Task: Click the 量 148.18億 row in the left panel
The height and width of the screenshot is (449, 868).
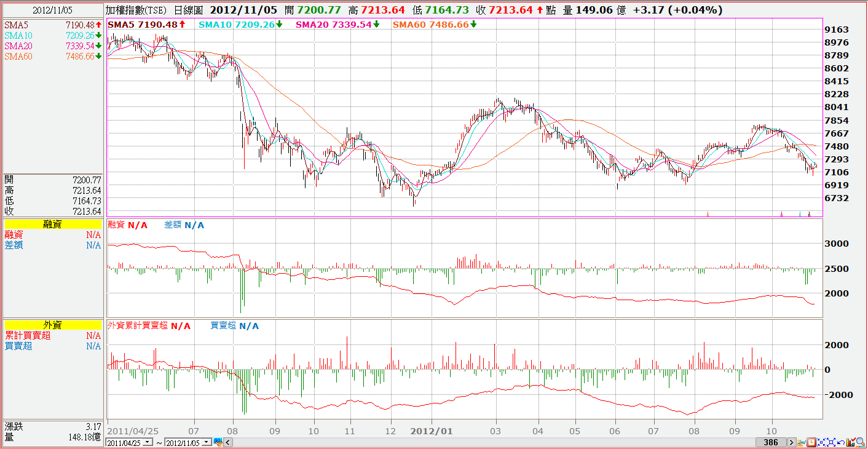Action: point(53,437)
